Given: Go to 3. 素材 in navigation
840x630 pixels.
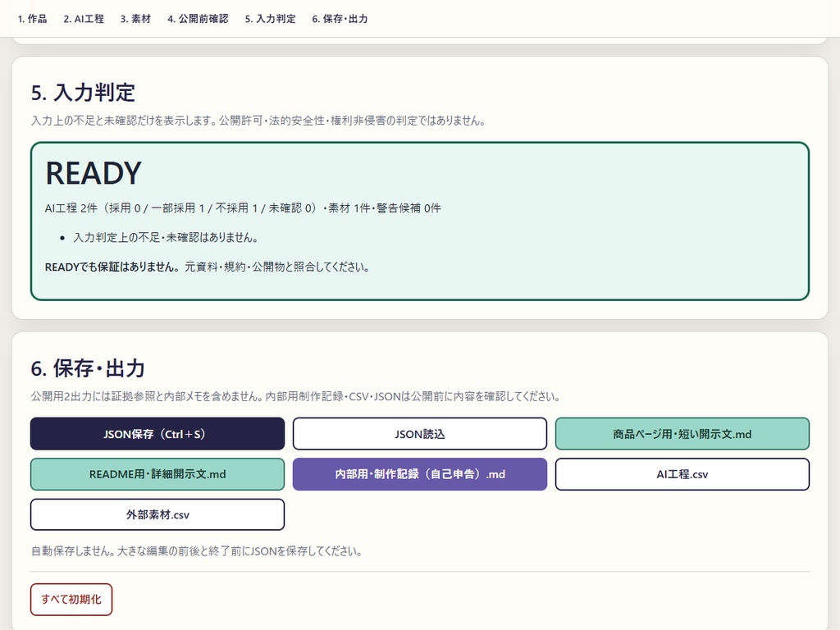Looking at the screenshot, I should click(x=135, y=19).
